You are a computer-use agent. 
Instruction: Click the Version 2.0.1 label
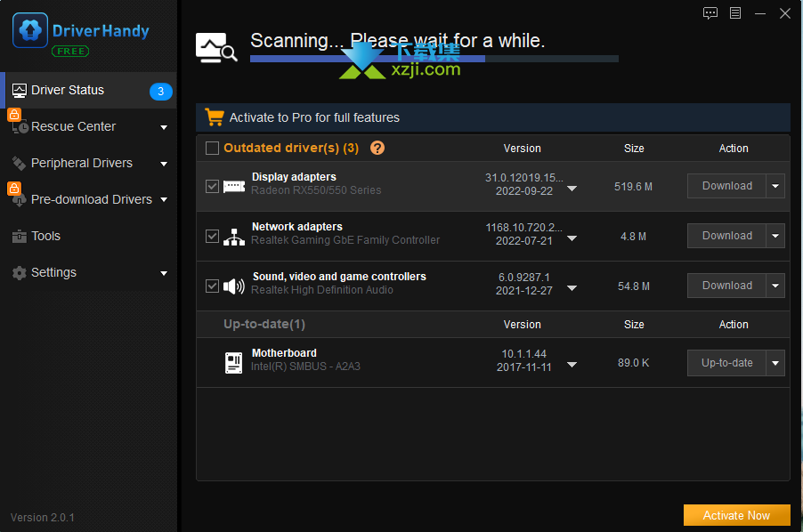point(43,518)
